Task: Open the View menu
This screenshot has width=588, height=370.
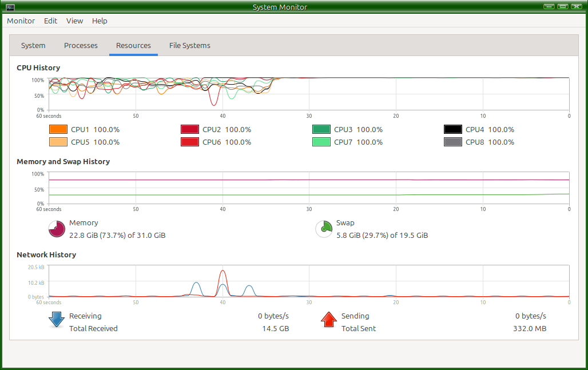Action: click(x=74, y=21)
